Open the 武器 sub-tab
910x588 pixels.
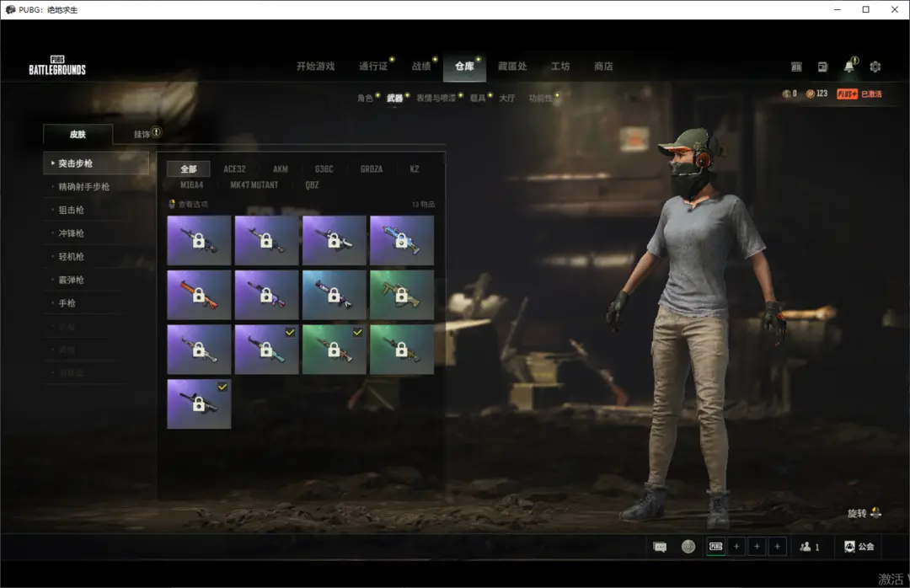click(394, 98)
